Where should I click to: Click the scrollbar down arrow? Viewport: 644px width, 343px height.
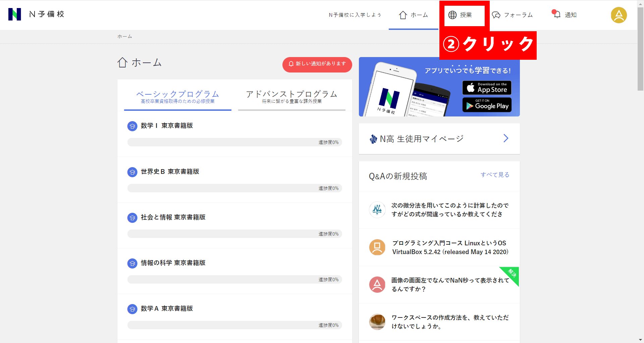[x=640, y=340]
